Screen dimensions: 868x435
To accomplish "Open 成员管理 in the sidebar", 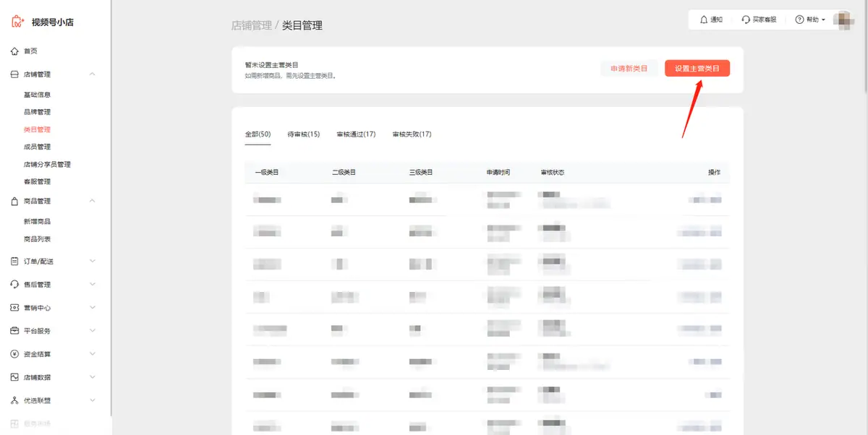I will 37,147.
